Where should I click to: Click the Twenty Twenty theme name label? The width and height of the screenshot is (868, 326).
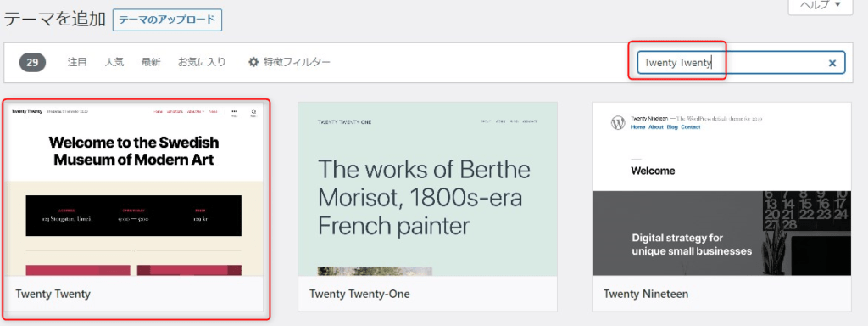(53, 294)
